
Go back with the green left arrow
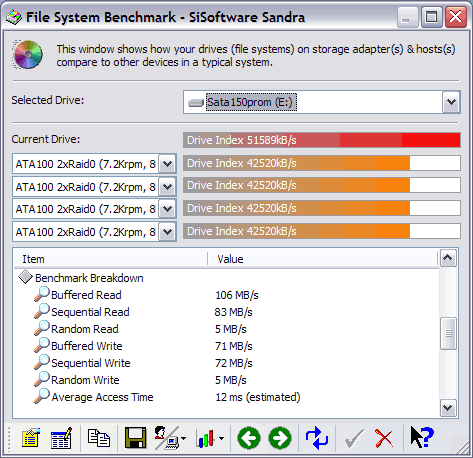[x=249, y=438]
